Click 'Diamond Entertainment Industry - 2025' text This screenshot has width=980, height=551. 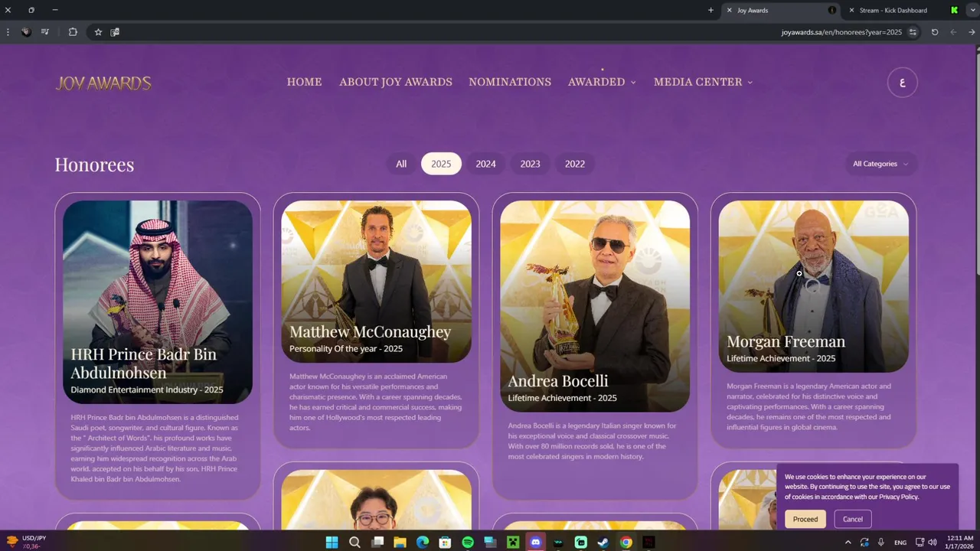(x=147, y=390)
